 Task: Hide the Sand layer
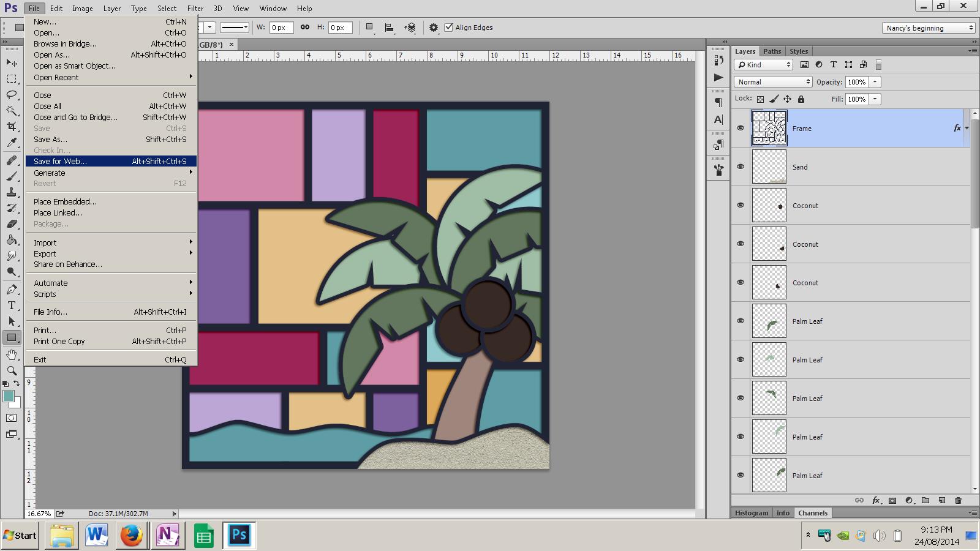pos(741,167)
